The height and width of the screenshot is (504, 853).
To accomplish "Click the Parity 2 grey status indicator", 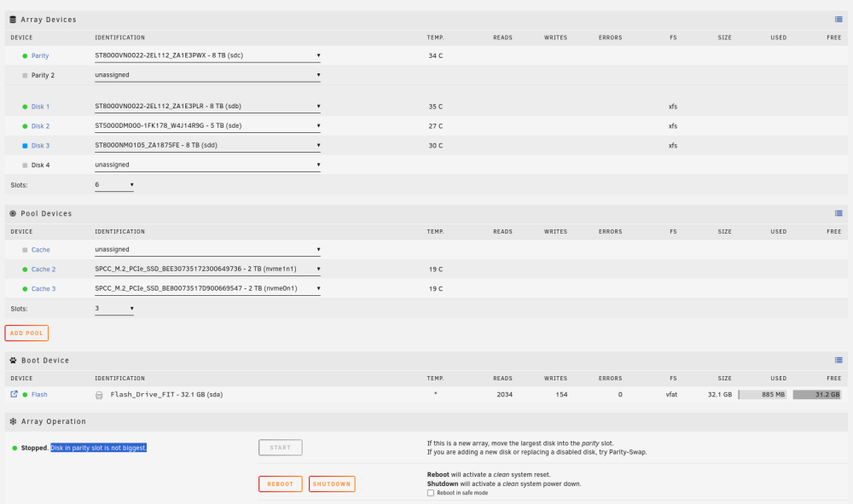I will coord(25,76).
